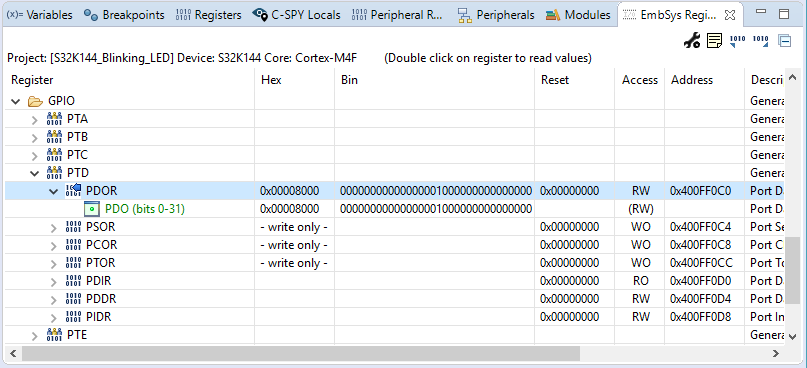This screenshot has width=807, height=368.
Task: Click the PTA peripheral group icon
Action: pos(54,119)
